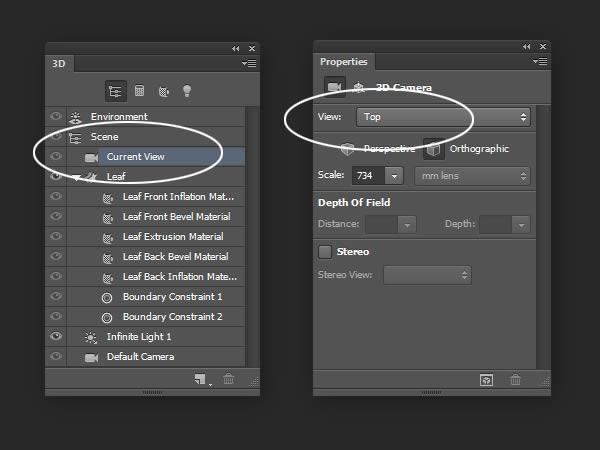Switch to the Properties tab
This screenshot has height=450, width=600.
tap(344, 62)
